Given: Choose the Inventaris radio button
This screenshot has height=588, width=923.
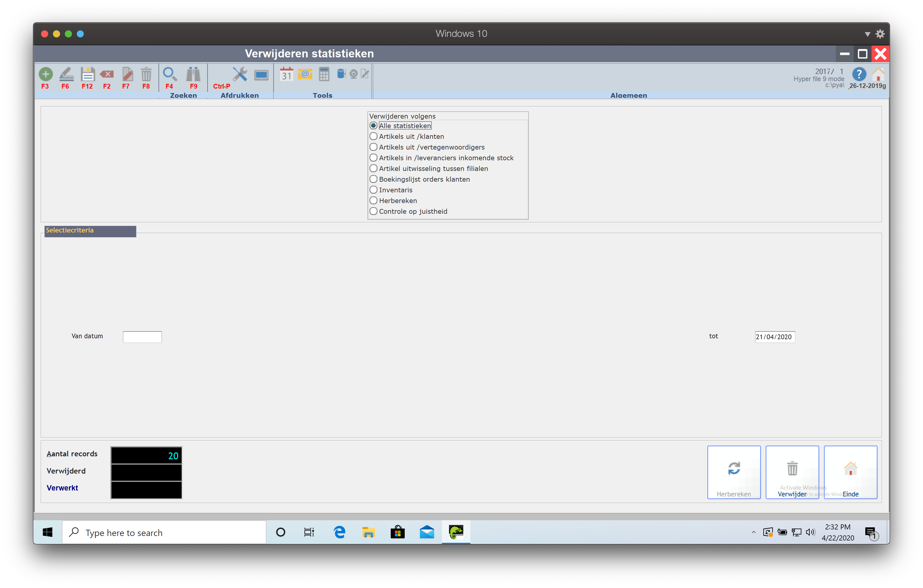Looking at the screenshot, I should 373,190.
